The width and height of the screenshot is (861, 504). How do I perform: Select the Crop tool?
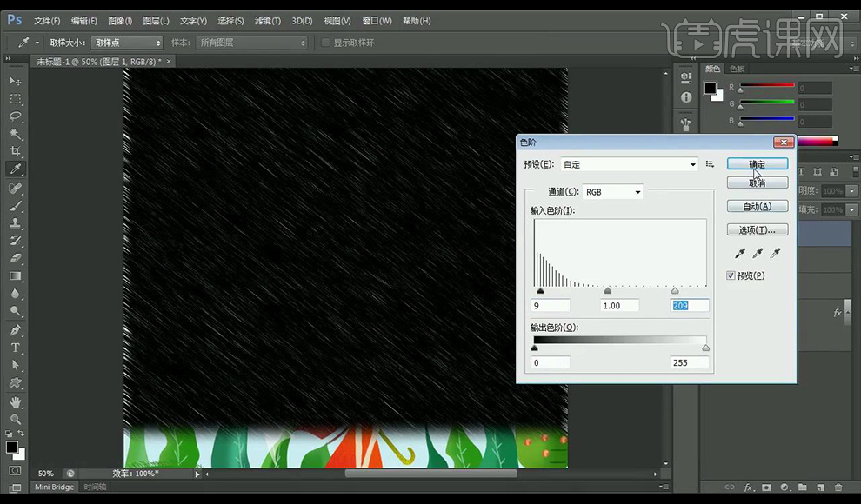click(16, 152)
